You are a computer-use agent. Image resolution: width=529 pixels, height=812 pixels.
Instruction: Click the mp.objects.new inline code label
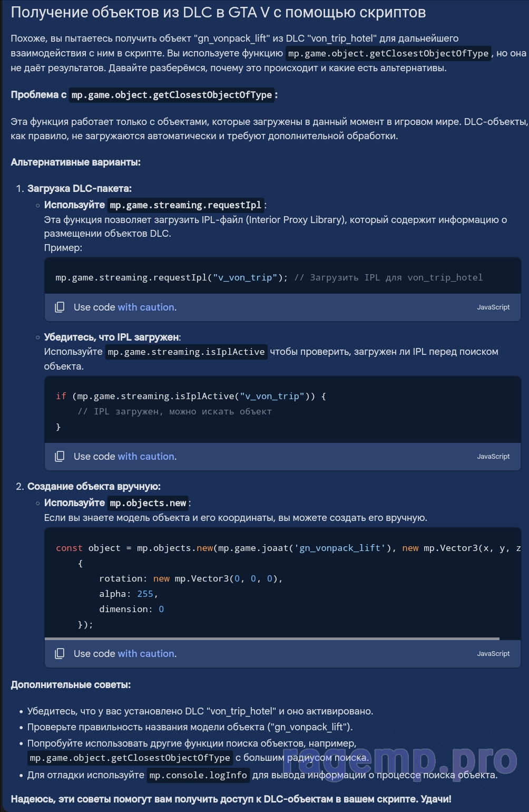pyautogui.click(x=148, y=503)
